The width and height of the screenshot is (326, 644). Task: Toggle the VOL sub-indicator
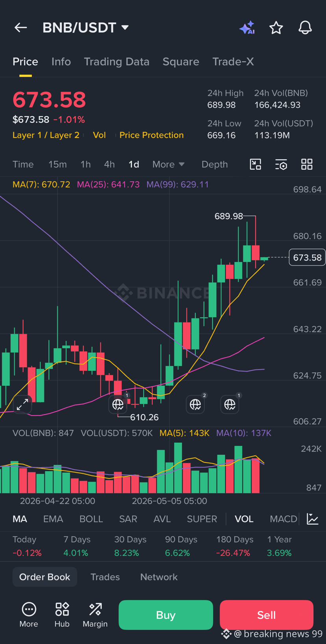pyautogui.click(x=244, y=519)
